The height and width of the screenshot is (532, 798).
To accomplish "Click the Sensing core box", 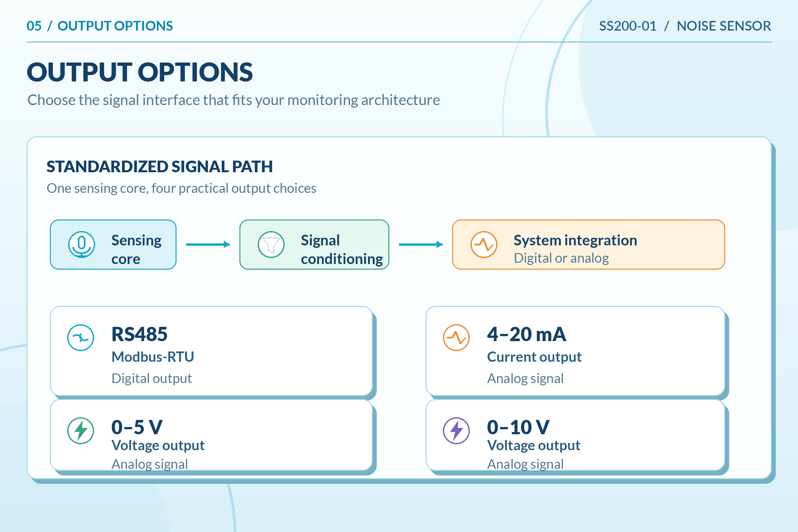I will click(x=113, y=245).
